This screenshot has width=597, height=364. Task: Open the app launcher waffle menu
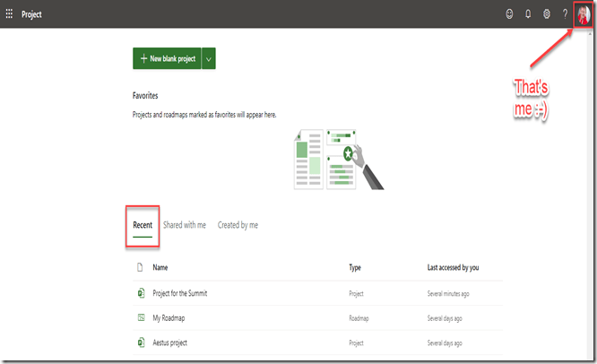(x=10, y=14)
